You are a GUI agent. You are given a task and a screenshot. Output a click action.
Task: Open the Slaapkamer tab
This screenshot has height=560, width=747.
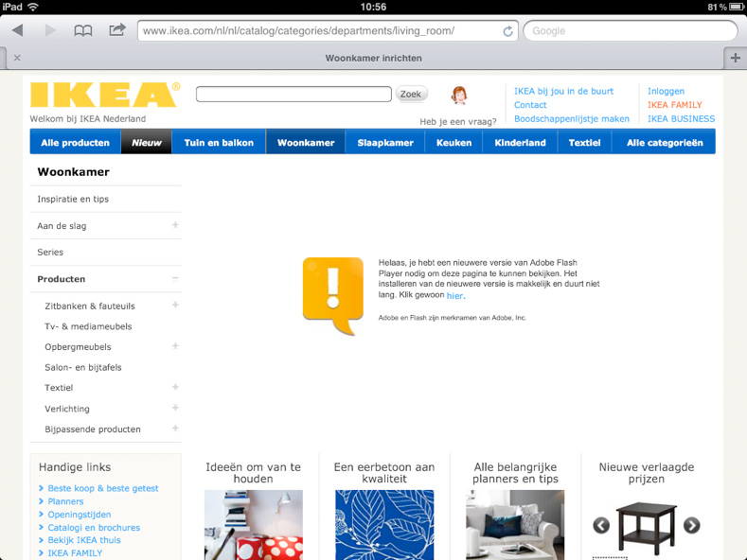tap(384, 143)
